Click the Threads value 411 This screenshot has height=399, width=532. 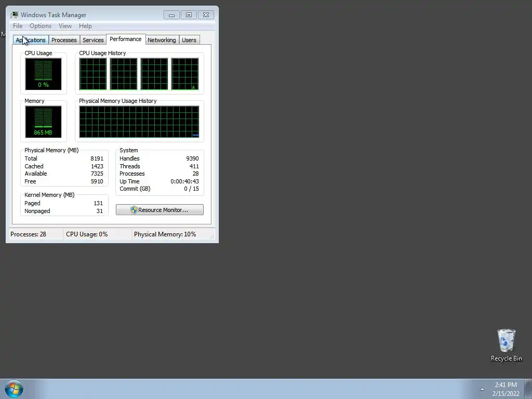point(194,166)
